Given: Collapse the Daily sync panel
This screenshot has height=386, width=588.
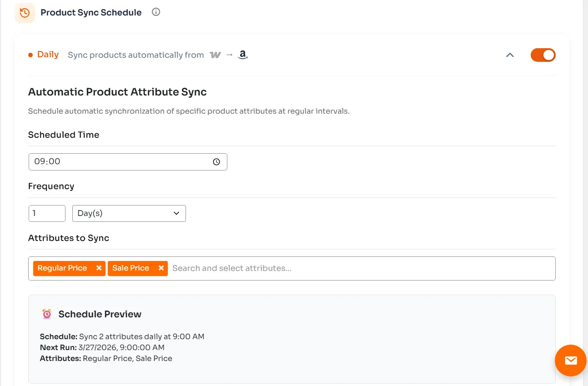Looking at the screenshot, I should click(510, 55).
